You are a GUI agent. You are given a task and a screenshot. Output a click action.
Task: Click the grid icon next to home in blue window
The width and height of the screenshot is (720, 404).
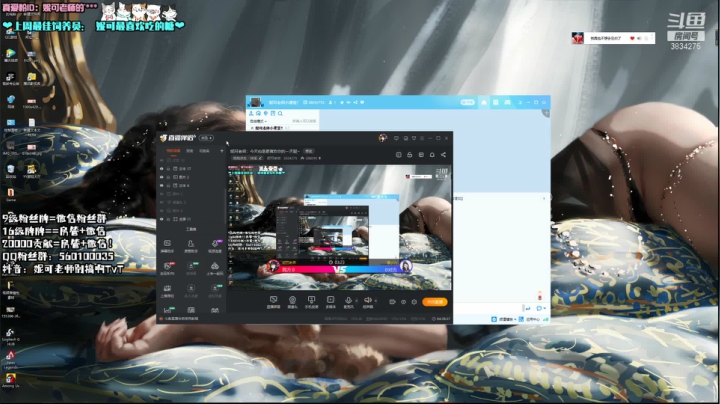point(495,102)
